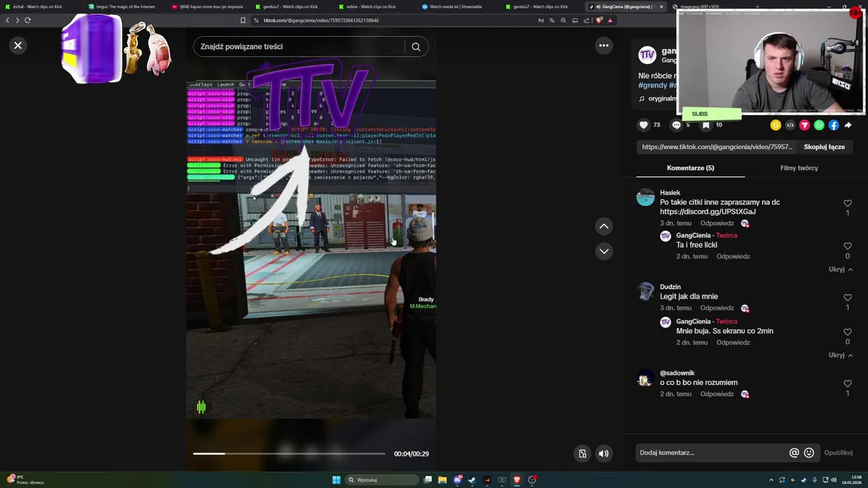The height and width of the screenshot is (488, 868).
Task: Reply to Hasiek's comment
Action: [x=717, y=223]
